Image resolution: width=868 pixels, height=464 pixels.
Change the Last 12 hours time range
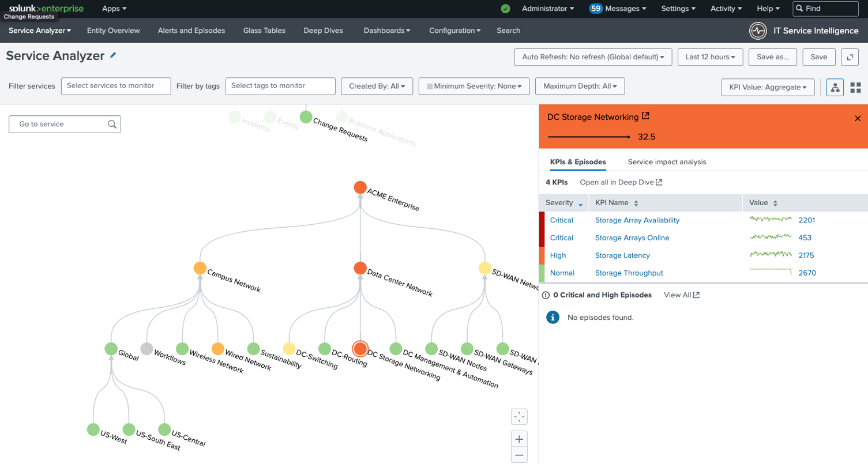coord(711,57)
